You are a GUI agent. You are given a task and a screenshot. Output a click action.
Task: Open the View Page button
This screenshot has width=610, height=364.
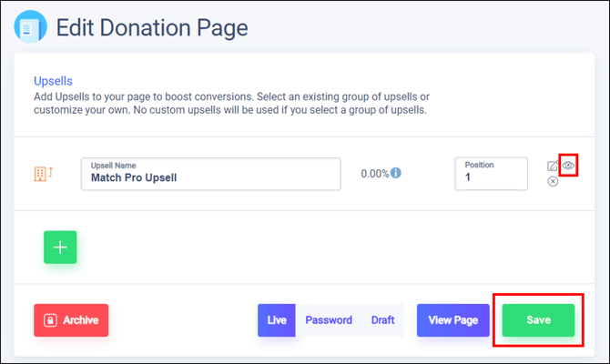coord(452,320)
